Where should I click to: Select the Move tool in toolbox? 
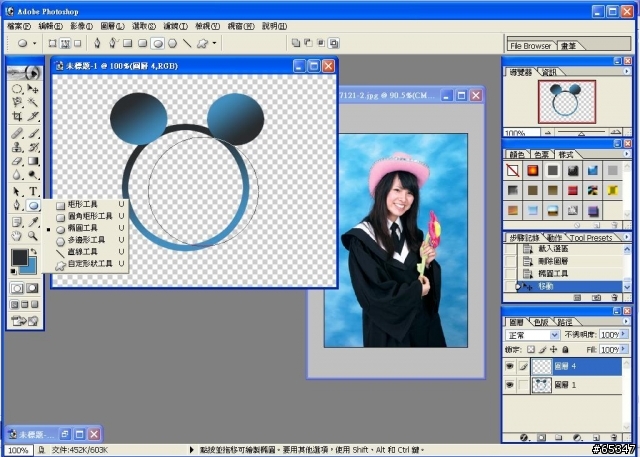pos(33,89)
